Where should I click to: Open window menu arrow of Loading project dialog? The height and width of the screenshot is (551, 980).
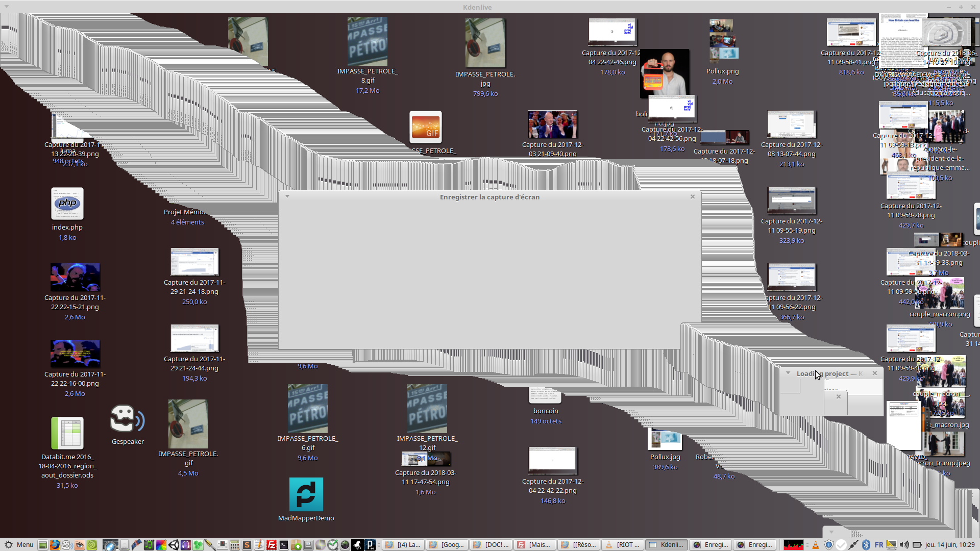[x=788, y=373]
